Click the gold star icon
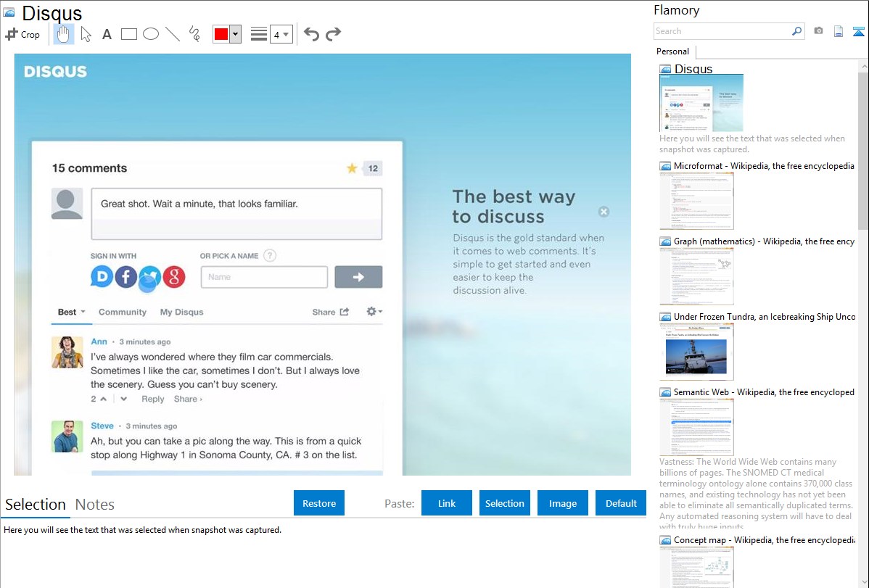This screenshot has width=869, height=588. [x=352, y=168]
